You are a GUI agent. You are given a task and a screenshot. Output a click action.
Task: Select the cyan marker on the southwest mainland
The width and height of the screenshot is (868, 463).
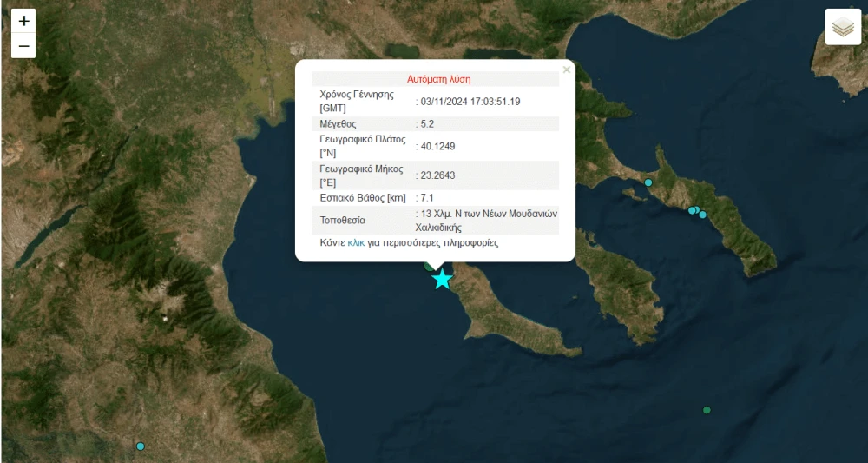click(140, 446)
